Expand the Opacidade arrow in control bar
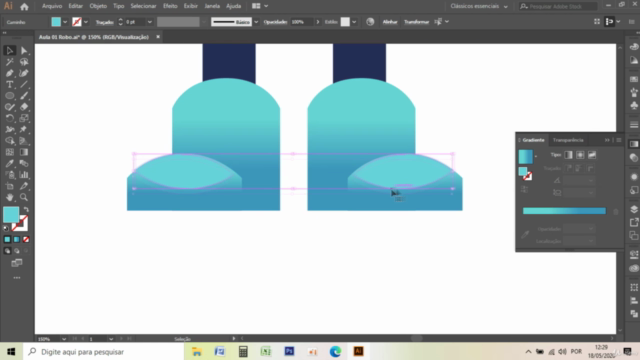 318,22
